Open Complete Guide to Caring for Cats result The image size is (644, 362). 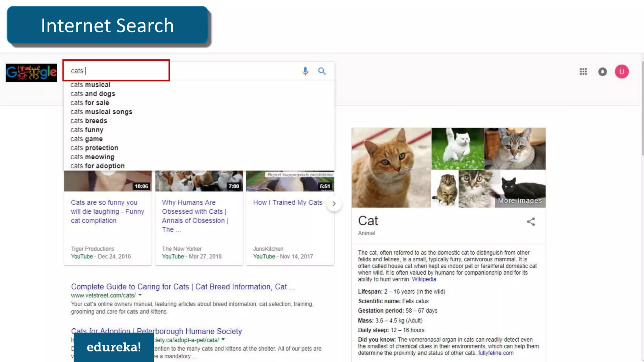pyautogui.click(x=183, y=287)
